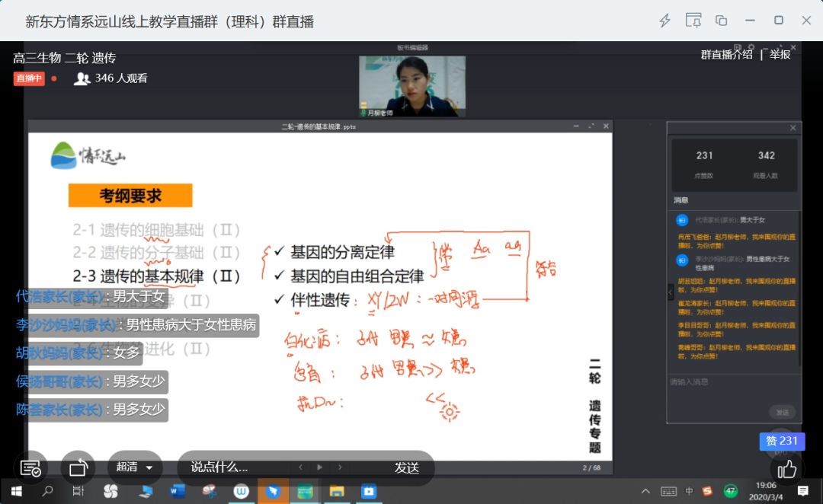Click the 基因的分离定律 bullet text
The width and height of the screenshot is (823, 504).
341,252
